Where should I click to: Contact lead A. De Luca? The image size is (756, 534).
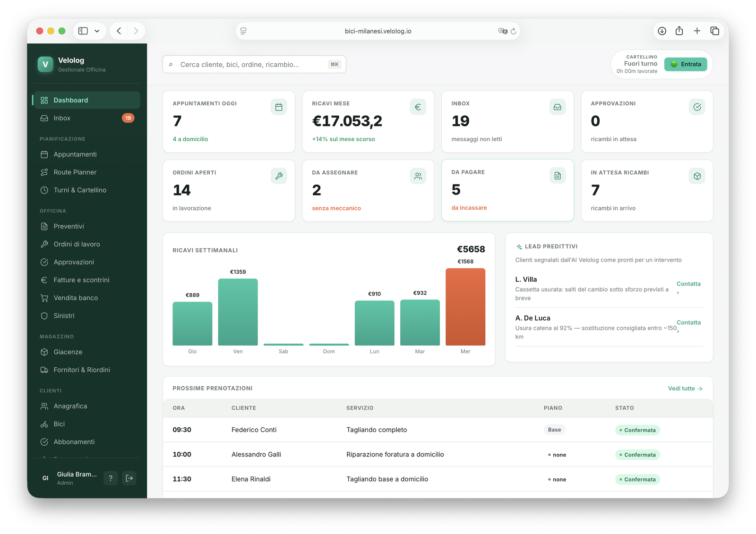point(688,326)
